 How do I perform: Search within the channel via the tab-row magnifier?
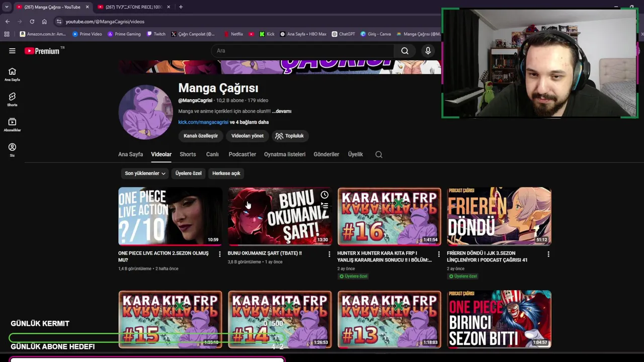tap(379, 154)
